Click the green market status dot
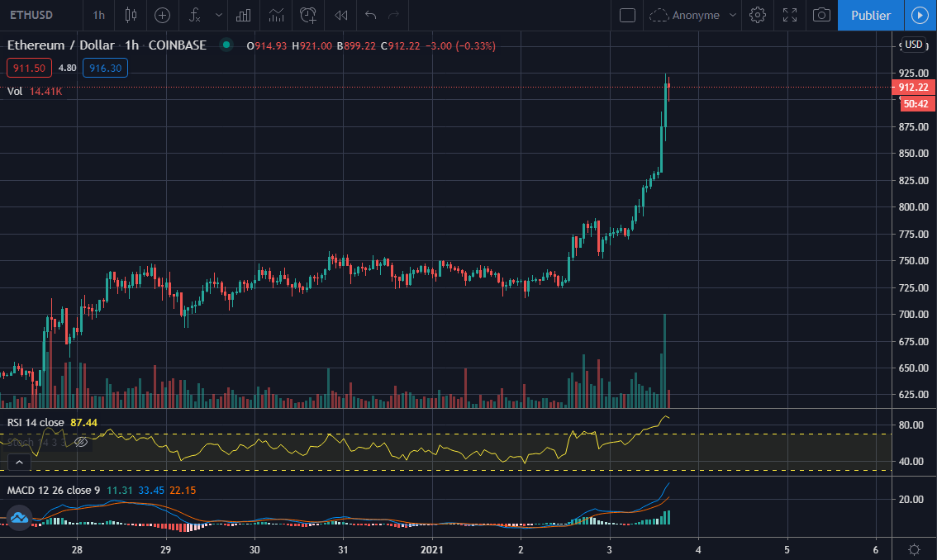The width and height of the screenshot is (937, 560). point(226,45)
